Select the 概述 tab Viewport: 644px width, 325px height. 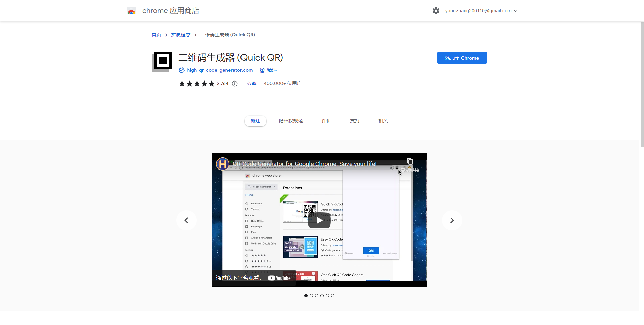click(255, 121)
